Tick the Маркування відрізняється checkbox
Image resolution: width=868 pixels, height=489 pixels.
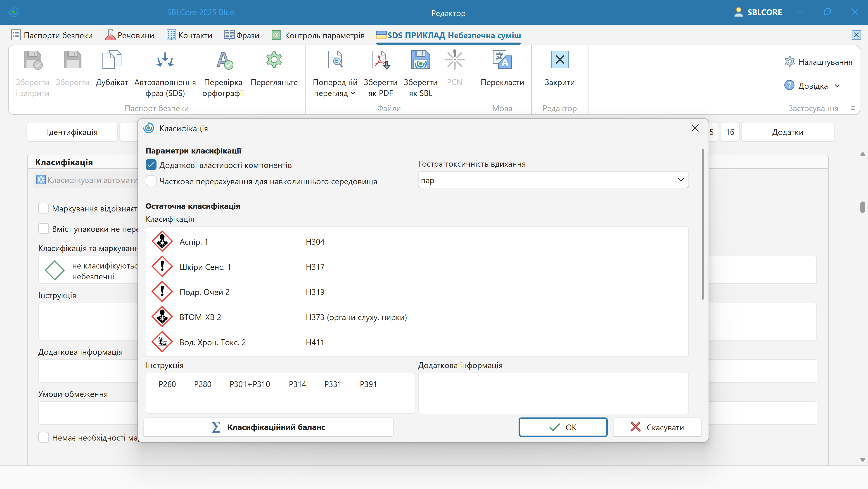(44, 209)
